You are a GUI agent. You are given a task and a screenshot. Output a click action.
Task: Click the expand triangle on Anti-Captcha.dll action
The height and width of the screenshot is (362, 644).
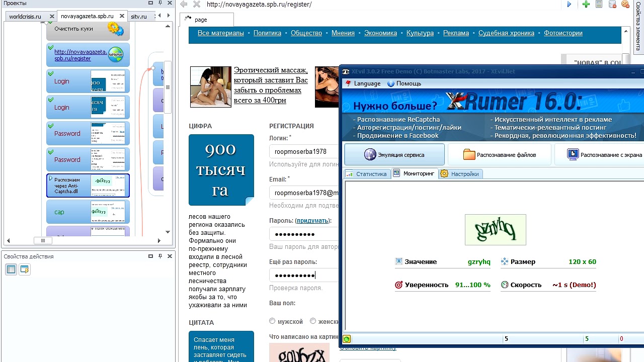[x=50, y=178]
